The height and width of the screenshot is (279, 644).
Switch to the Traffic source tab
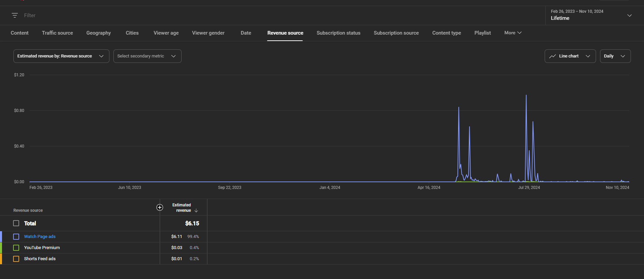click(x=57, y=33)
